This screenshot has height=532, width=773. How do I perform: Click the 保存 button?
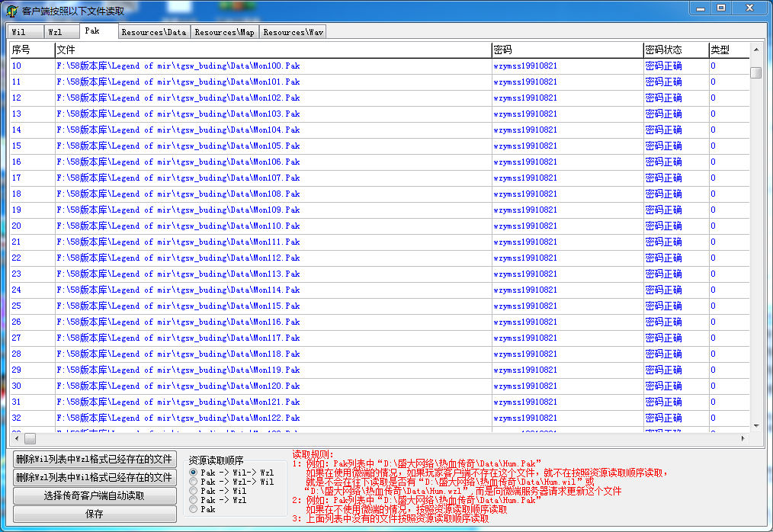(95, 514)
